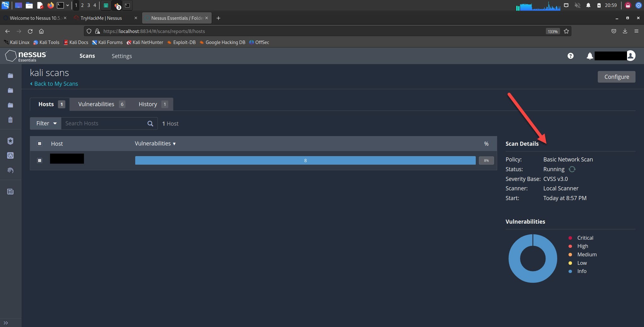Open Exploit-DB bookmark
Screen dimensions: 644x327
click(x=181, y=42)
